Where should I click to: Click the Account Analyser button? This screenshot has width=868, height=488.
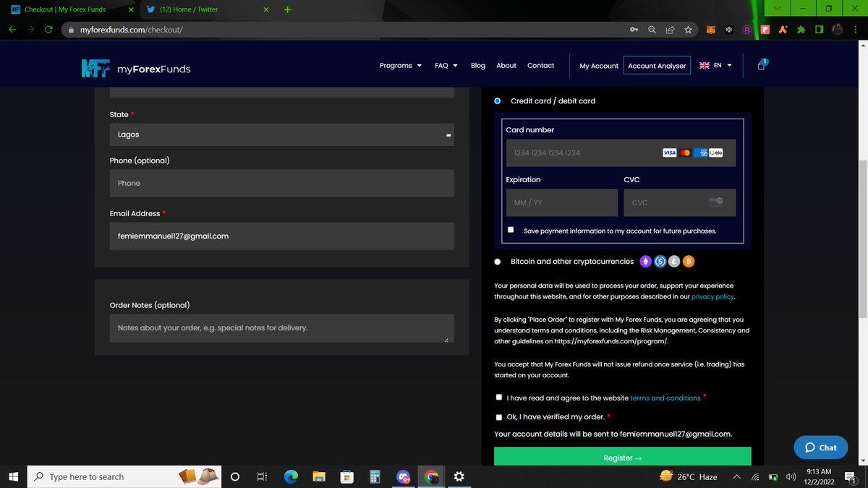[657, 66]
